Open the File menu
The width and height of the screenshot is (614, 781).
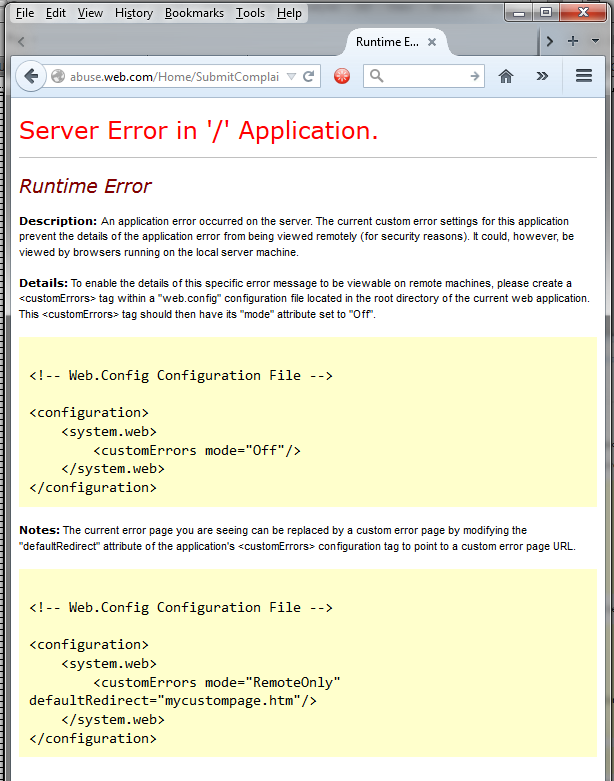click(x=25, y=13)
